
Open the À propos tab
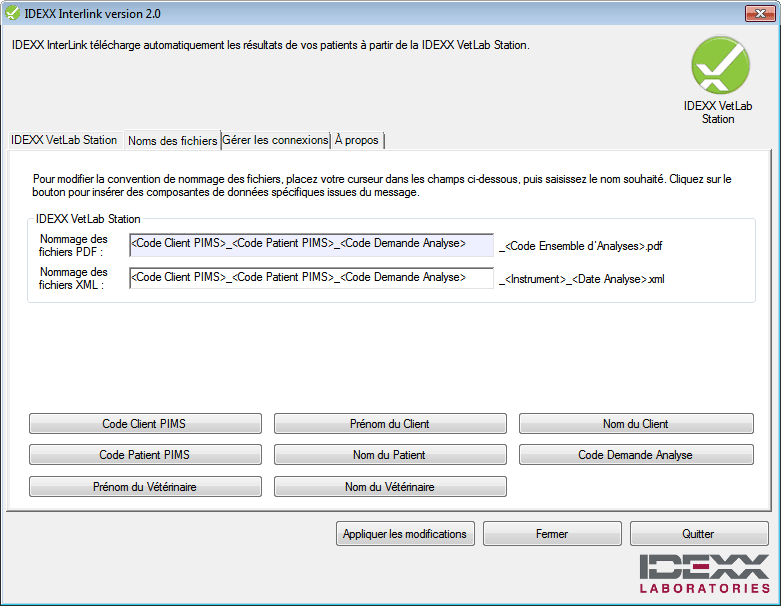tap(357, 140)
